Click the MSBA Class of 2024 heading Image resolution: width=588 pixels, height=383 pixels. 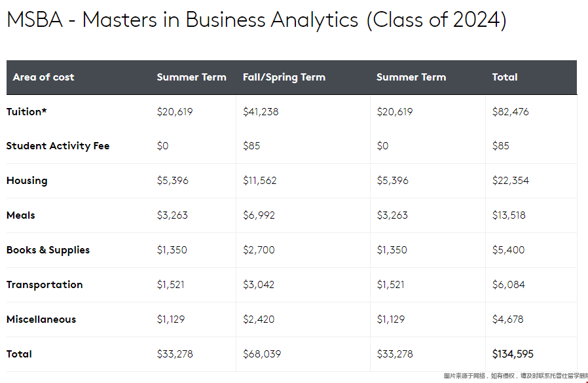point(257,20)
